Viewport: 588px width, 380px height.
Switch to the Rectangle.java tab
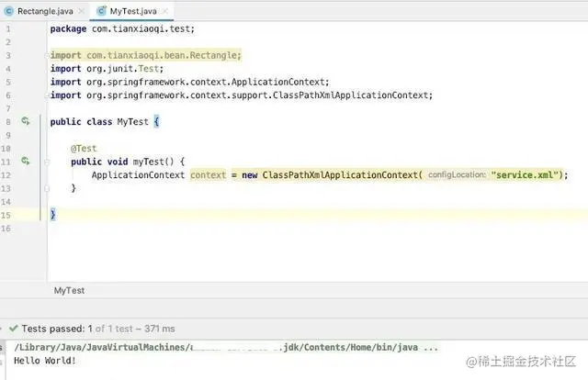pos(45,11)
